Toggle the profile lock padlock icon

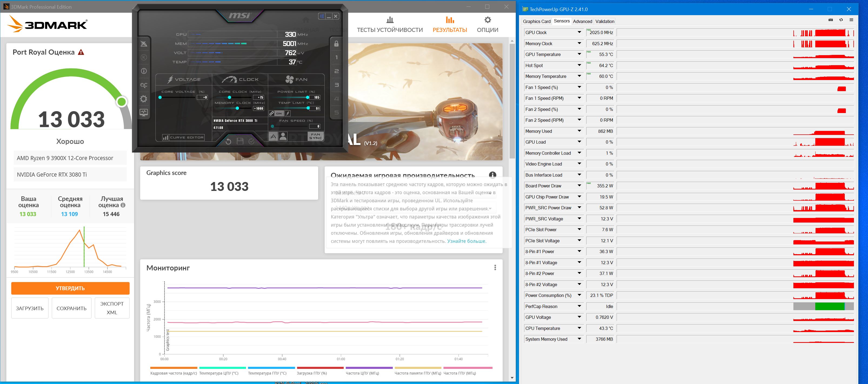pyautogui.click(x=336, y=44)
